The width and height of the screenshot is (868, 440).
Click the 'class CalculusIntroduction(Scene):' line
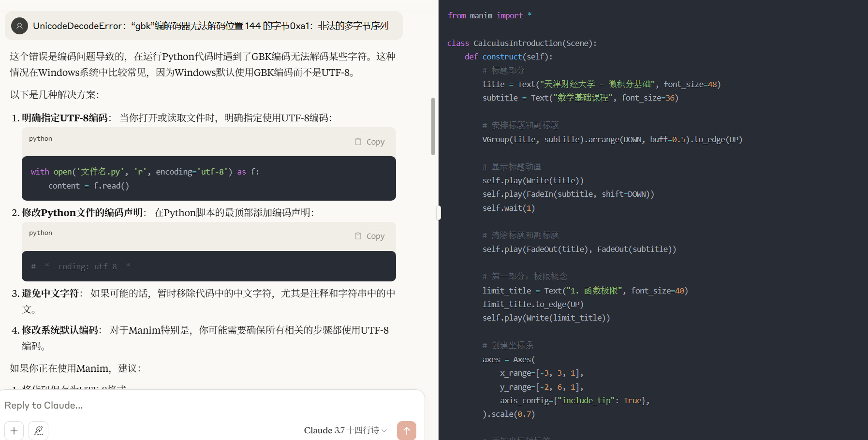coord(522,43)
